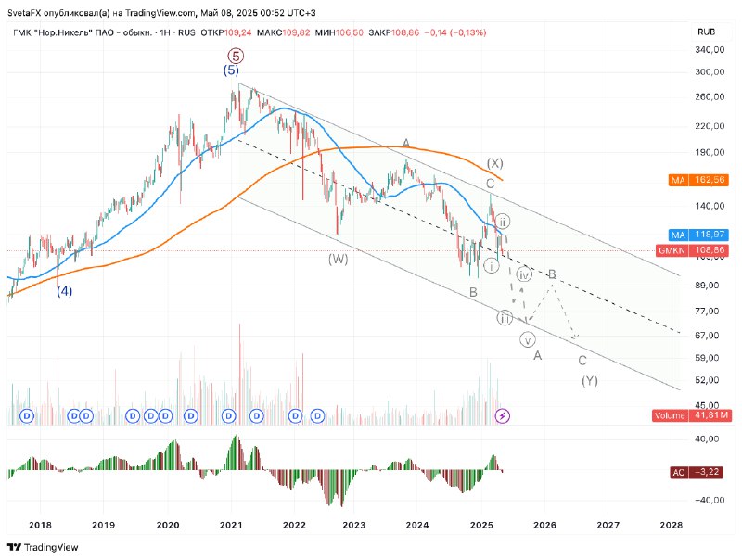742x560 pixels.
Task: Click the 2027 year on time axis
Action: point(608,525)
